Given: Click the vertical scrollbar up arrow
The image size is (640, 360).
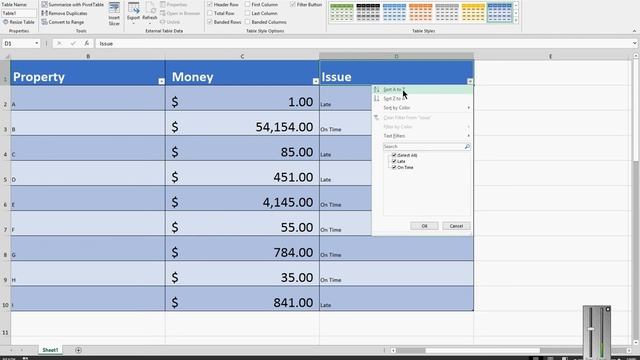Looking at the screenshot, I should (636, 56).
